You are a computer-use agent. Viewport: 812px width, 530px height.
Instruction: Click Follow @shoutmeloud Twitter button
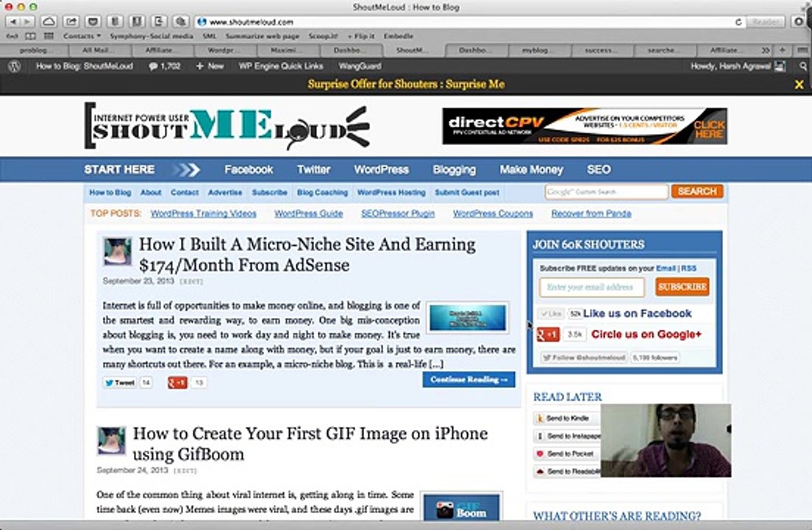[x=584, y=358]
